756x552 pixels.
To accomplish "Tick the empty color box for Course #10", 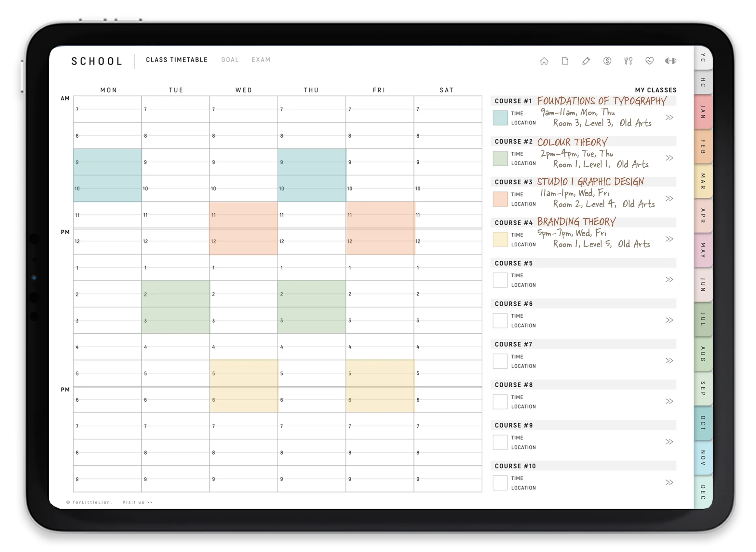I will (x=500, y=483).
